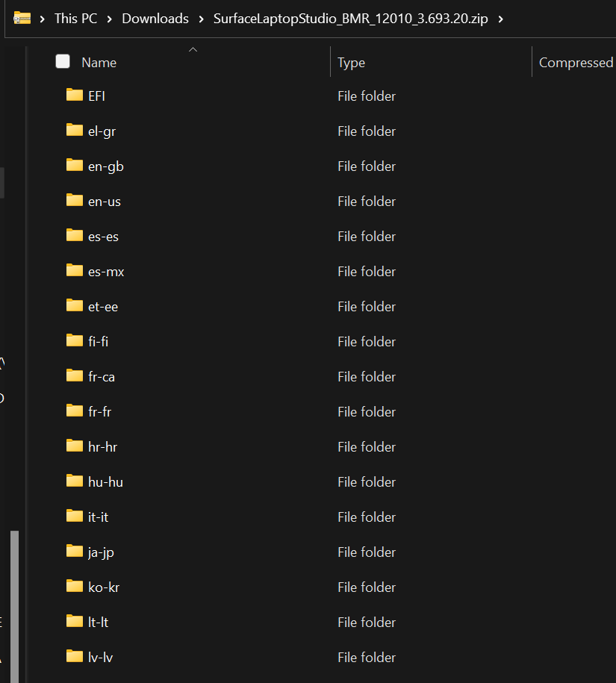Select the ja-jp folder icon
This screenshot has width=616, height=683.
pos(75,551)
